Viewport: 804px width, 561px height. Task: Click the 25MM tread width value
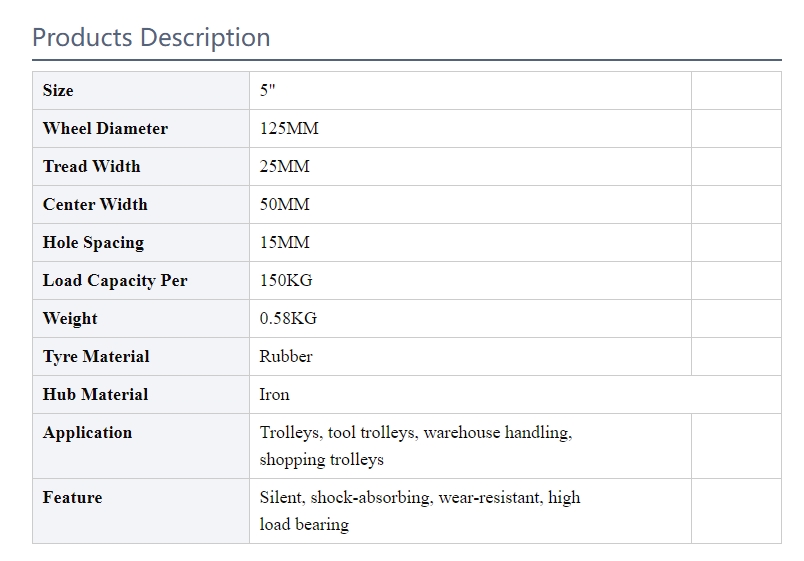point(285,166)
